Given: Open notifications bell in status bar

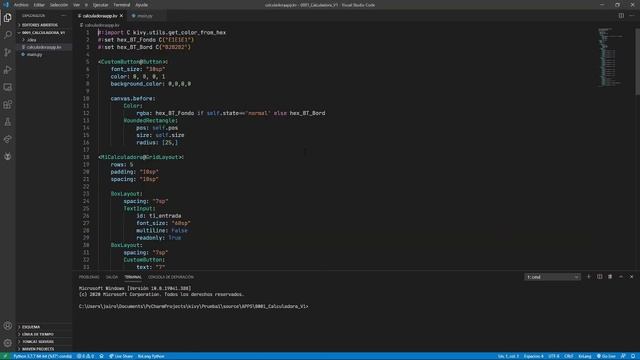Looking at the screenshot, I should pos(633,356).
